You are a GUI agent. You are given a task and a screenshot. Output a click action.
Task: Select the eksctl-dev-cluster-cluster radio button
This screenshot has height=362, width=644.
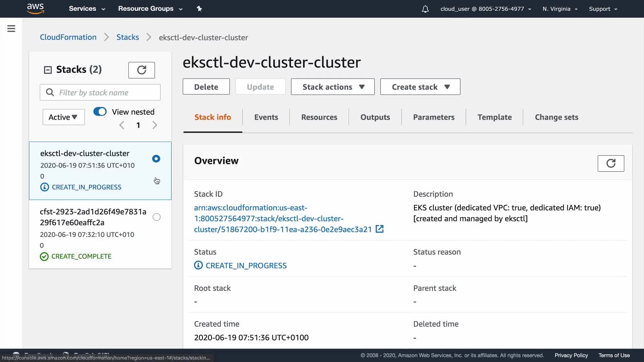(156, 159)
